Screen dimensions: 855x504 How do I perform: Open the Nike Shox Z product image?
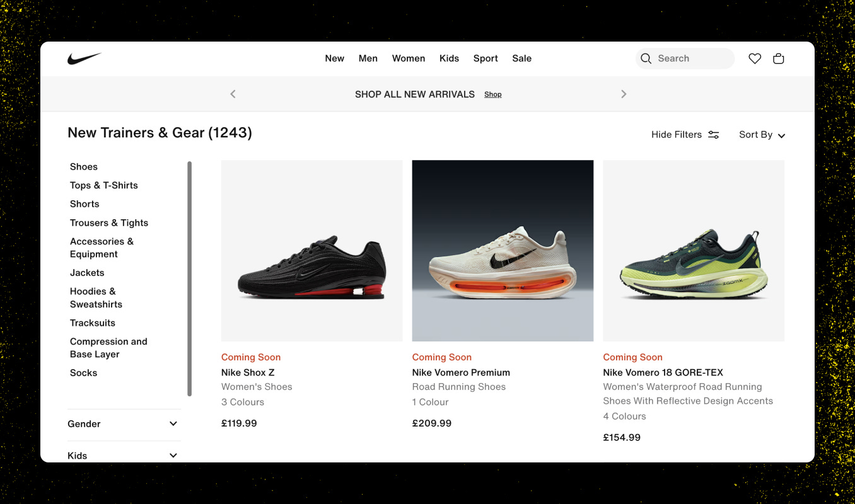pyautogui.click(x=311, y=251)
